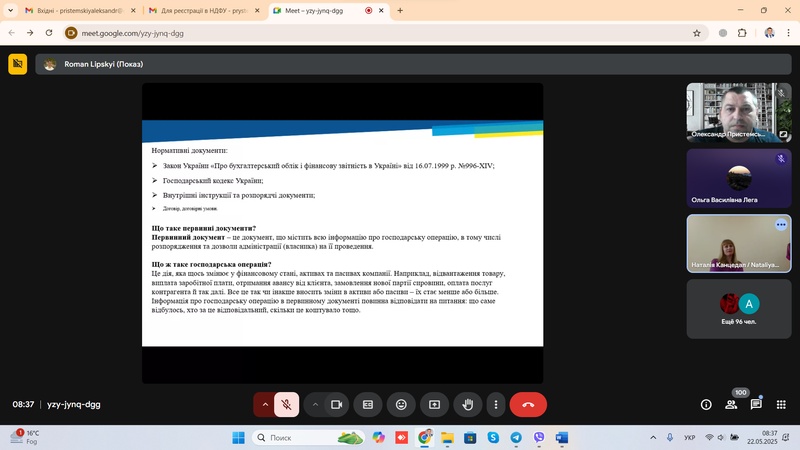
Task: Open Skype from the taskbar
Action: click(x=493, y=438)
